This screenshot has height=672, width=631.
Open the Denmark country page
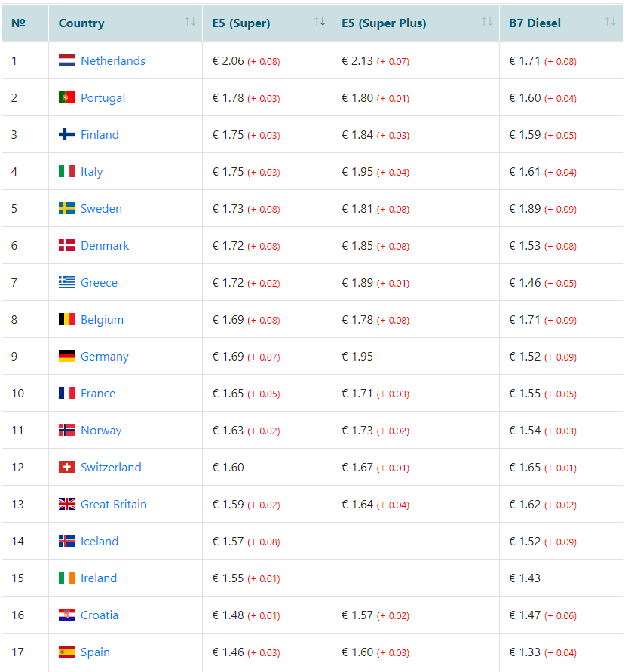pos(105,246)
